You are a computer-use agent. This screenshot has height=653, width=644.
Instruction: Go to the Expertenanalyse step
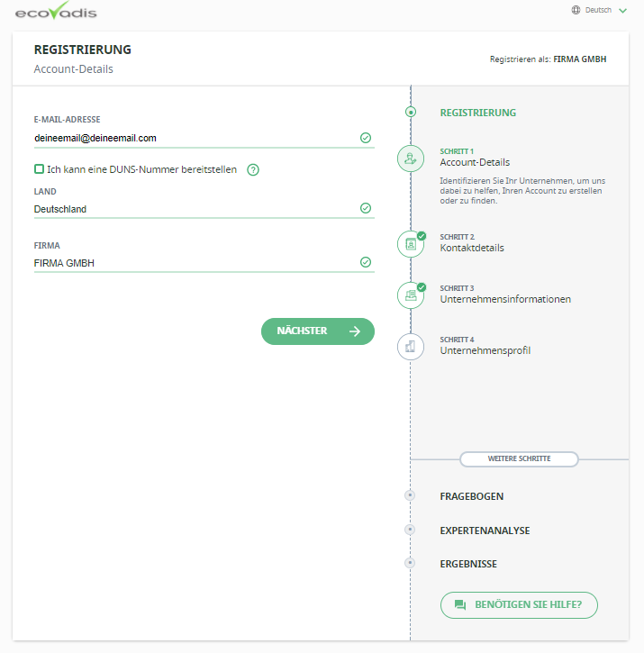[x=485, y=531]
